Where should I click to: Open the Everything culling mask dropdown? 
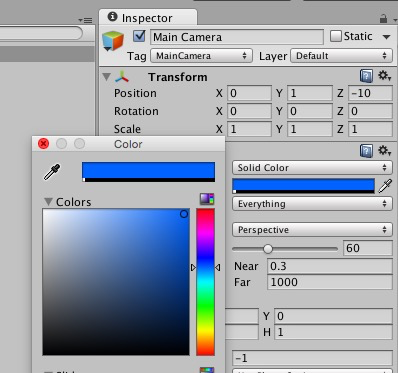point(312,204)
